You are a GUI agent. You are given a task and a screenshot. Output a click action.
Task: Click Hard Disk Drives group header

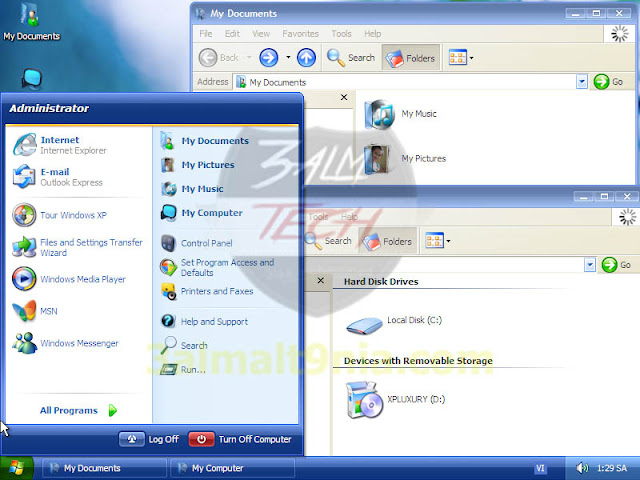381,282
